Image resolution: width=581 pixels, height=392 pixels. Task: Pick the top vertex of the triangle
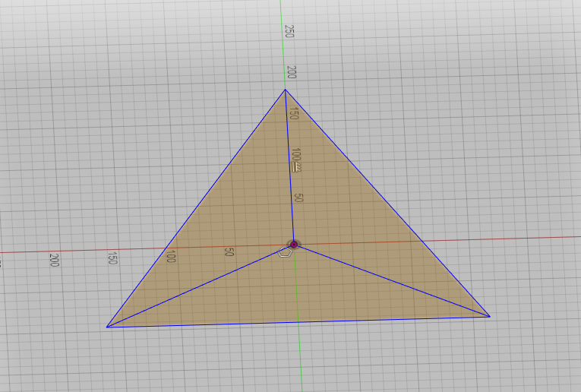coord(285,90)
